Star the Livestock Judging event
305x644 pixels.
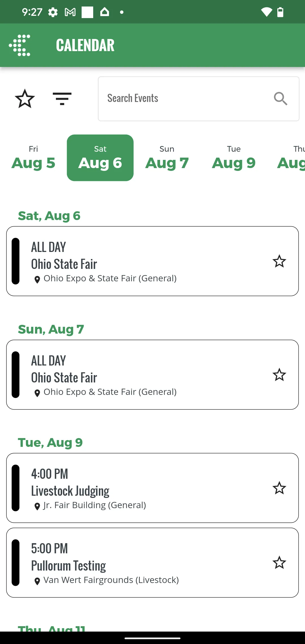pos(279,488)
